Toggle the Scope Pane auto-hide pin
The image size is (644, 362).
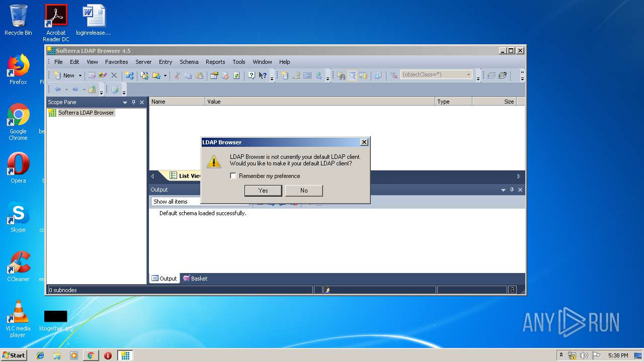[x=133, y=102]
